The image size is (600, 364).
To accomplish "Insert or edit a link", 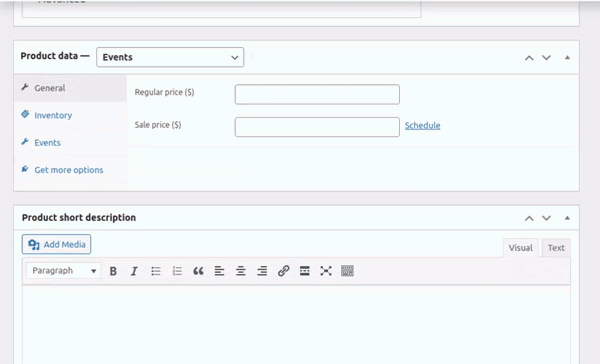I will click(284, 271).
